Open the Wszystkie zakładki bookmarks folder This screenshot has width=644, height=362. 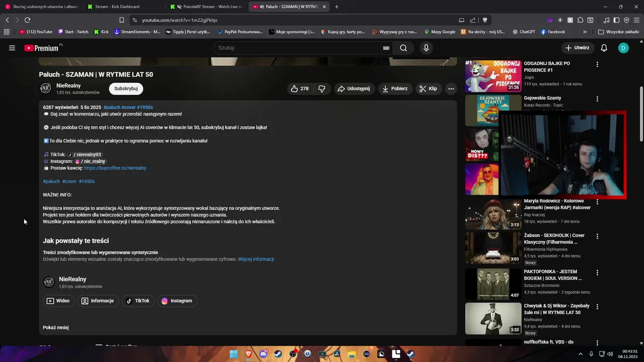618,32
